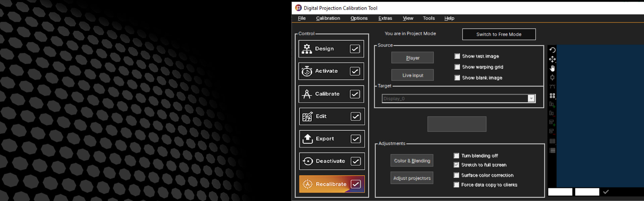644x201 pixels.
Task: Click the add row icon with green plus
Action: [552, 122]
